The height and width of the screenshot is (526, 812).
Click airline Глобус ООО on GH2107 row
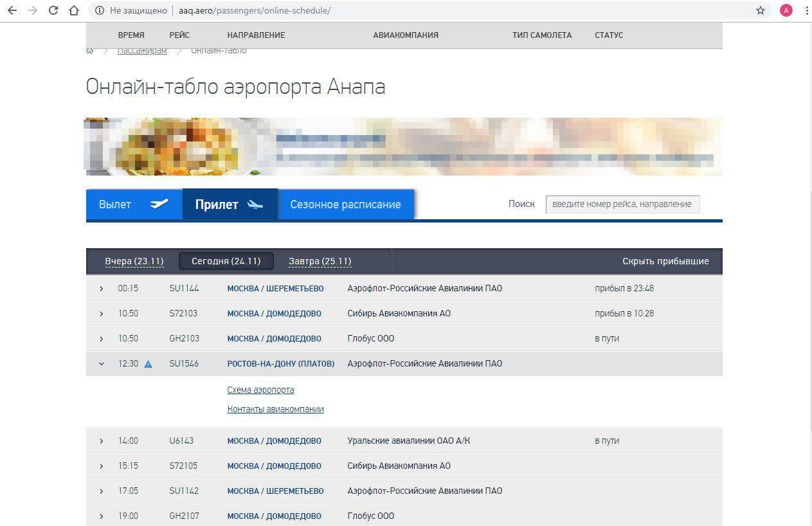[371, 516]
